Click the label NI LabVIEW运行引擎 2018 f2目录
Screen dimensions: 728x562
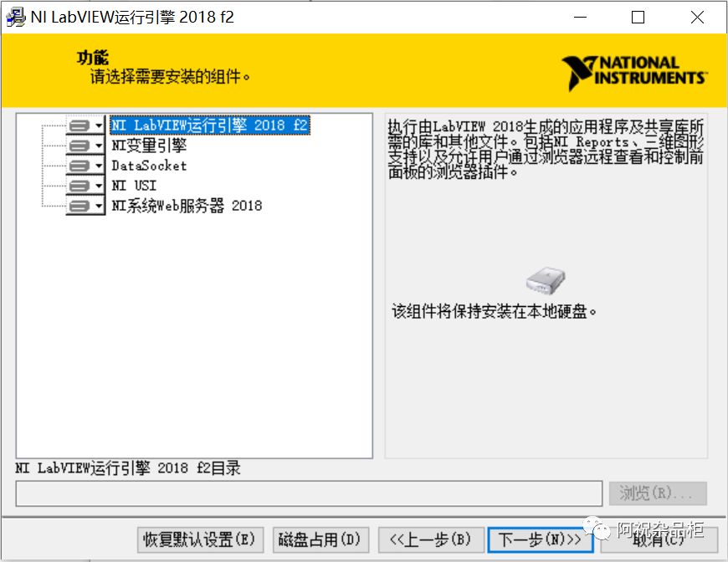click(128, 467)
